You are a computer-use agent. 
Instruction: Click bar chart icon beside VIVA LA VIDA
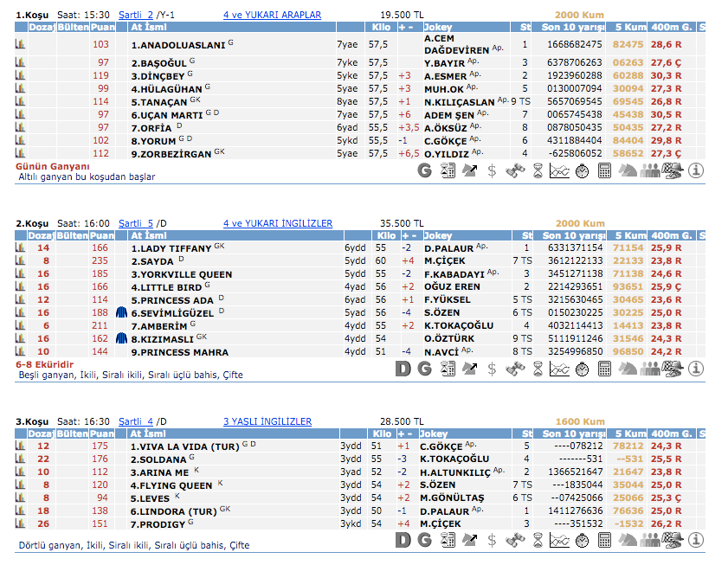point(20,446)
